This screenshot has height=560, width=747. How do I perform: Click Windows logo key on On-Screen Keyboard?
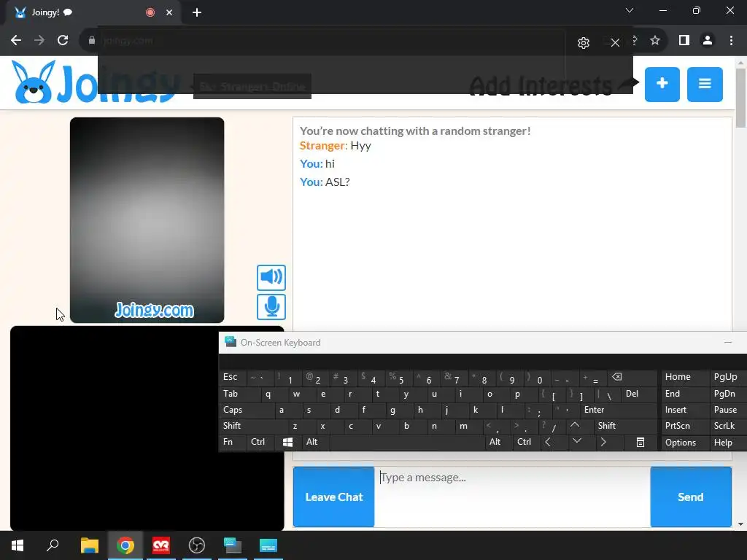click(x=287, y=443)
